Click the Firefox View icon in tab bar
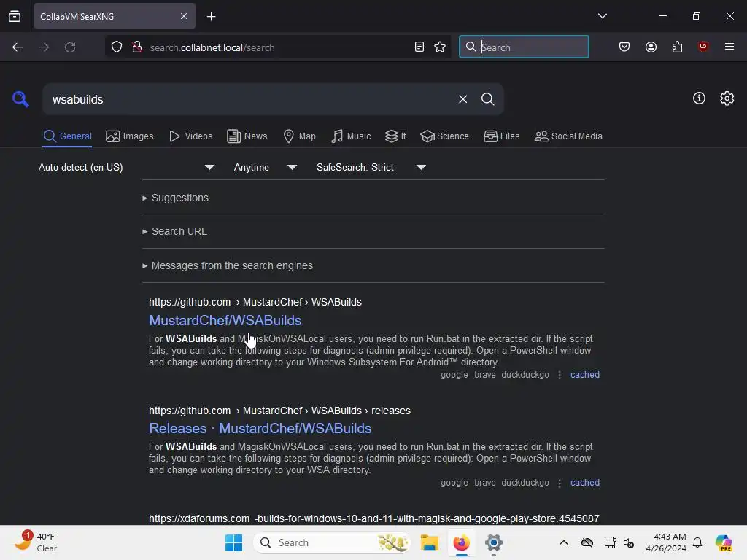 coord(15,17)
